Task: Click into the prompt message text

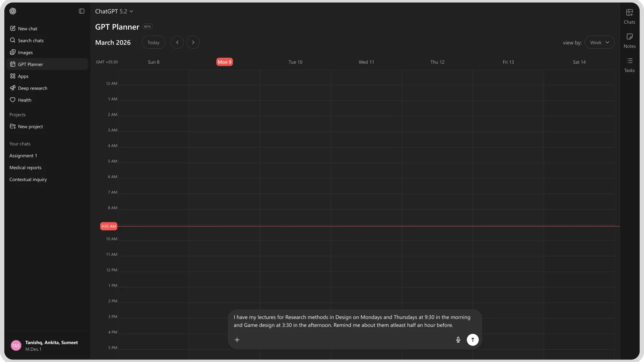Action: [x=352, y=321]
